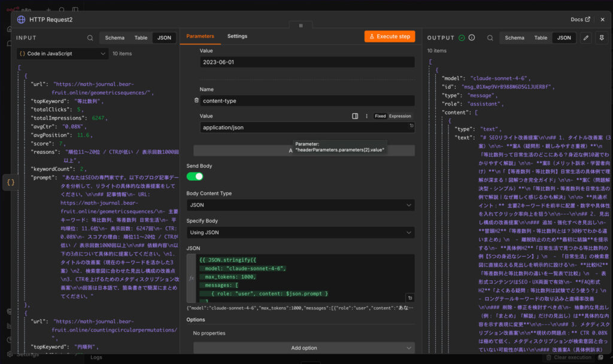Click the Value field containing application/json

307,128
